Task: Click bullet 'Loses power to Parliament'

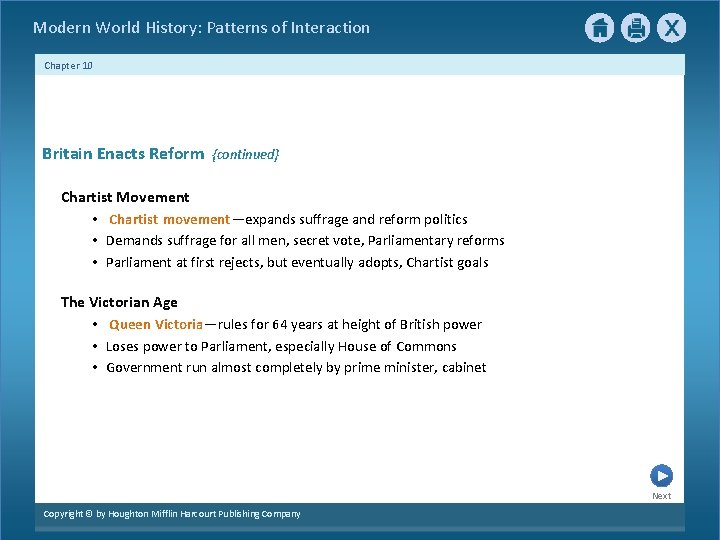Action: click(281, 346)
